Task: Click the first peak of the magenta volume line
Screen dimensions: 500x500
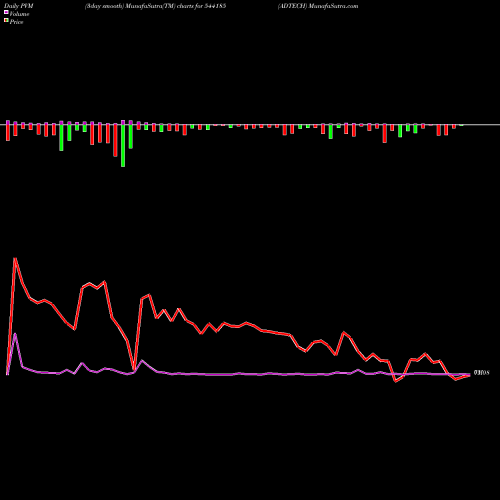Action: [x=15, y=334]
